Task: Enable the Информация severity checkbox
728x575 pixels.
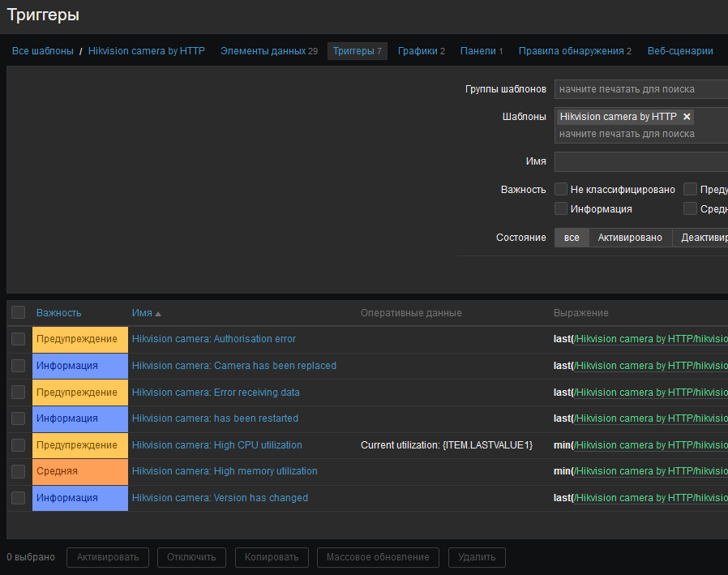Action: point(561,208)
